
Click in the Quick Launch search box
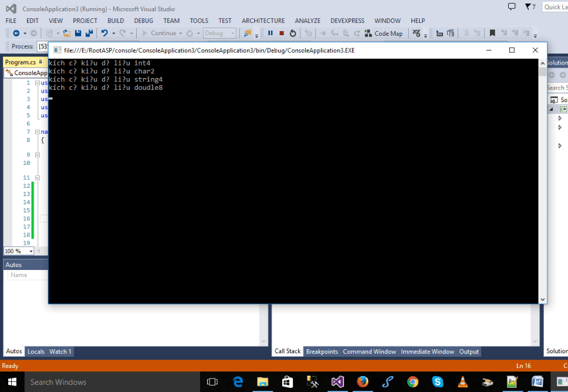tap(555, 7)
